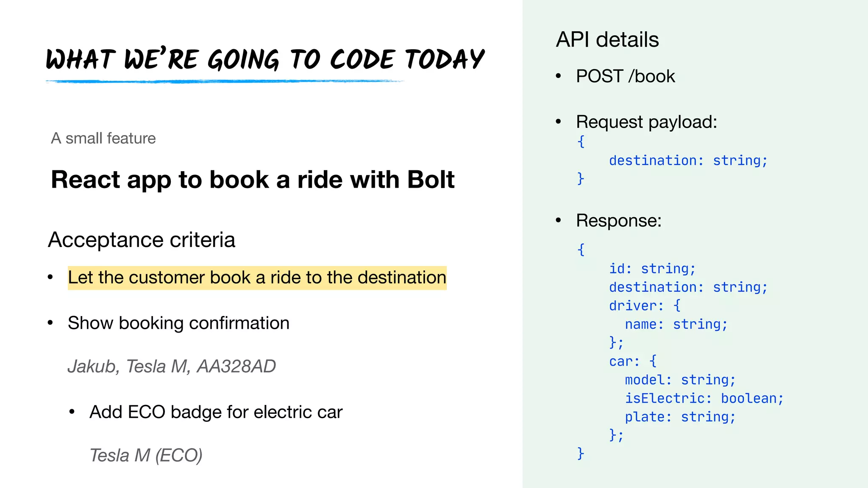
Task: Select the 'isElectric: boolean;' field
Action: (x=704, y=399)
